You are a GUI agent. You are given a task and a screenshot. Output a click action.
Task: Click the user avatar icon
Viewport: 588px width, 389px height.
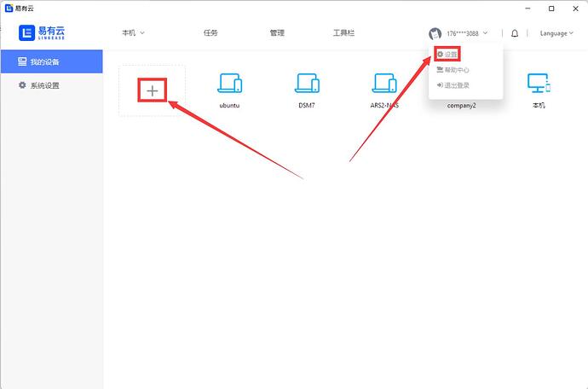pos(435,33)
